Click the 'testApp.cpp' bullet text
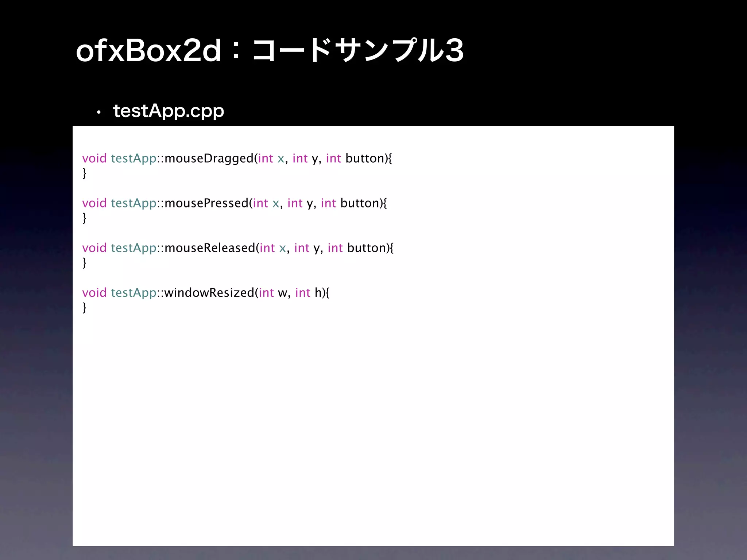Screen dimensions: 747x560 coord(169,111)
